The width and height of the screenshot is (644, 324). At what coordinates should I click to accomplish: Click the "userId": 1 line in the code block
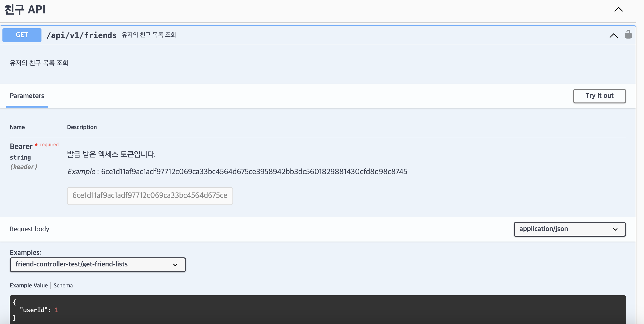click(39, 310)
